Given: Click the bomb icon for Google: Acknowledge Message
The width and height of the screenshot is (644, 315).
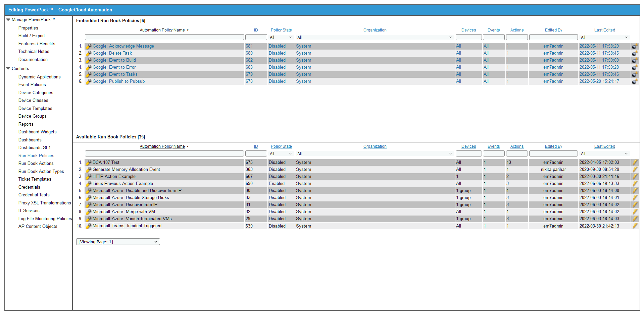Looking at the screenshot, I should click(x=635, y=46).
